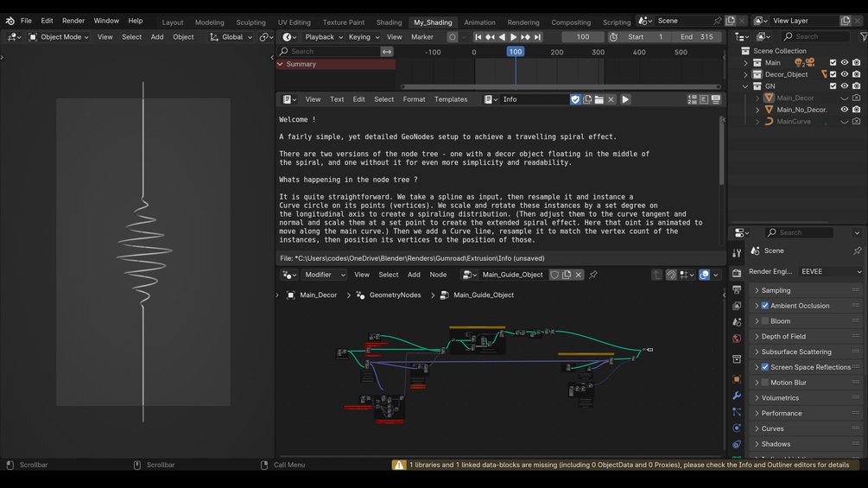Click Register shield icon in text editor
Image resolution: width=868 pixels, height=488 pixels.
tap(575, 99)
